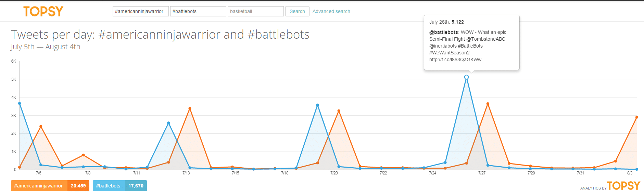Select the first blue data point on July 5th
The width and height of the screenshot is (644, 196).
(20, 103)
